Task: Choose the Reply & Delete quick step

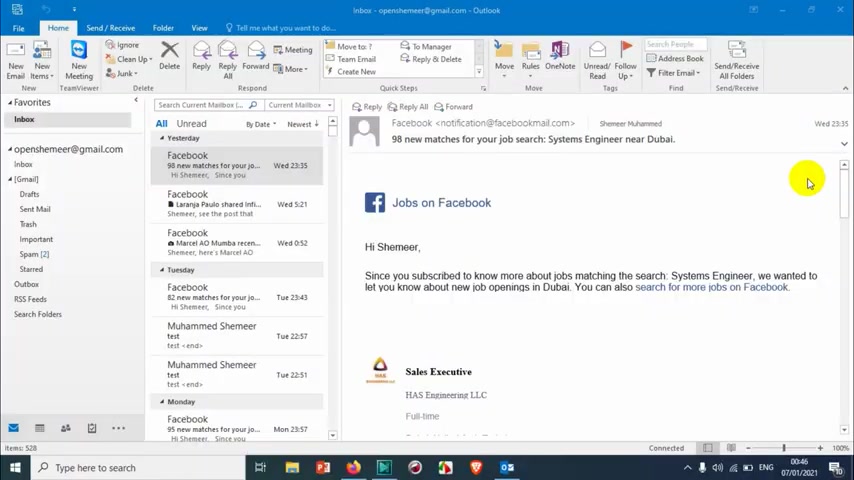Action: coord(431,59)
